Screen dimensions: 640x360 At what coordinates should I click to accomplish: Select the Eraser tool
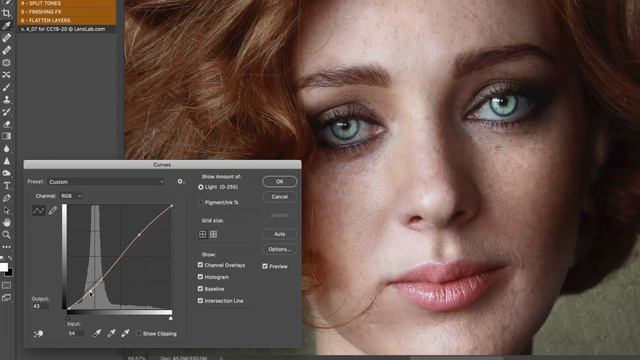(x=6, y=124)
